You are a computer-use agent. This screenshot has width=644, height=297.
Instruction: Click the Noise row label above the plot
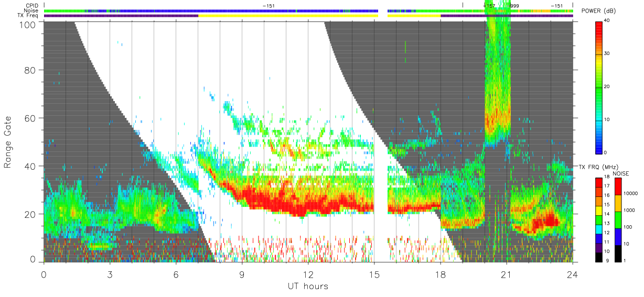pyautogui.click(x=31, y=10)
